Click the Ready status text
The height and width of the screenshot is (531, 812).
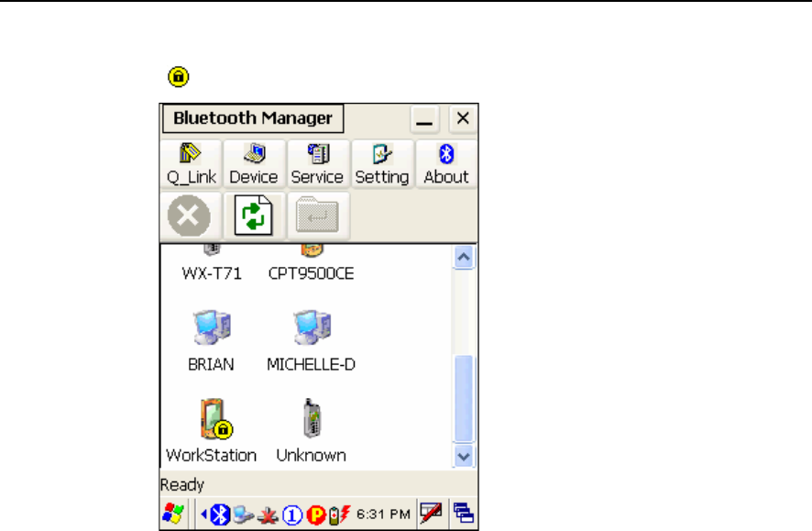(182, 485)
